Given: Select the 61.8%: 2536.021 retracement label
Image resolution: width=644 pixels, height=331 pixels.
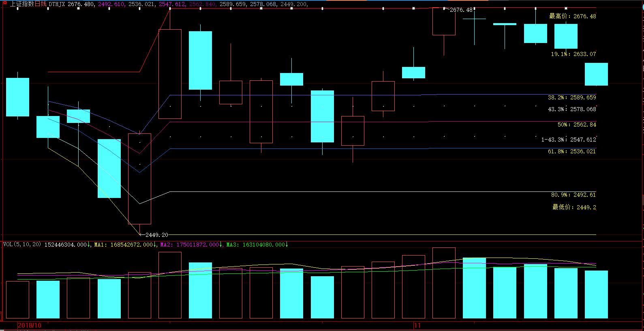Looking at the screenshot, I should coord(572,151).
